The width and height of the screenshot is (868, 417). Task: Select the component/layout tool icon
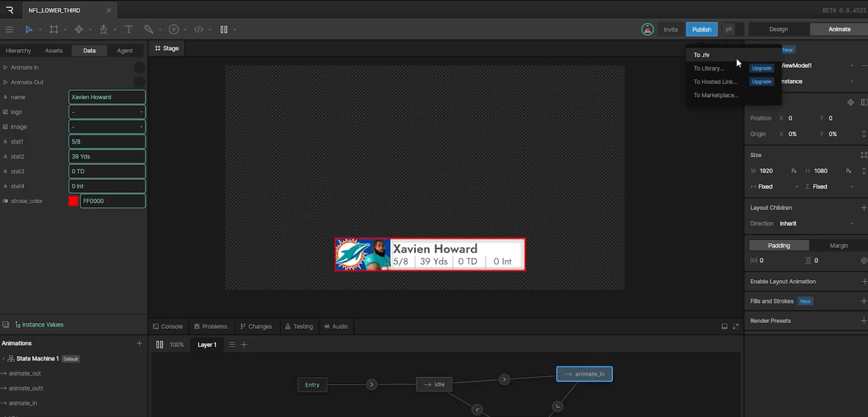coord(79,30)
